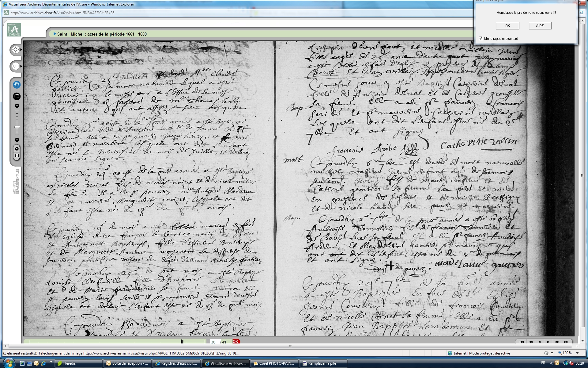The width and height of the screenshot is (588, 368).
Task: Click the minus zoom-out button
Action: [x=17, y=140]
